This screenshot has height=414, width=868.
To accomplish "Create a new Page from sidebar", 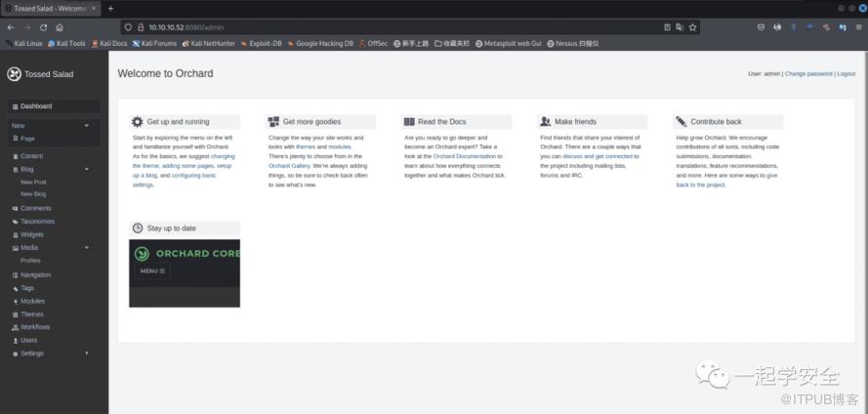I will coord(27,139).
